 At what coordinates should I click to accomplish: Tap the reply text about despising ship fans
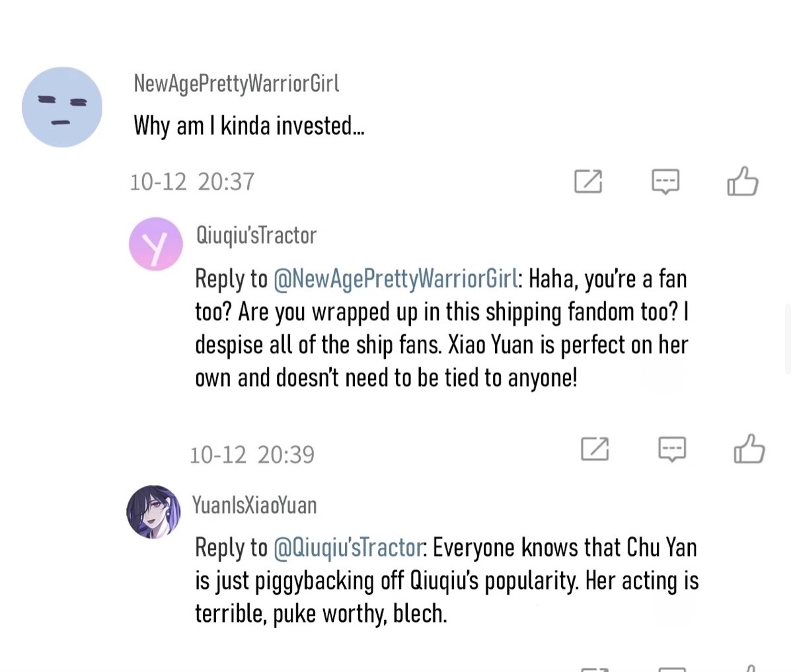(441, 328)
